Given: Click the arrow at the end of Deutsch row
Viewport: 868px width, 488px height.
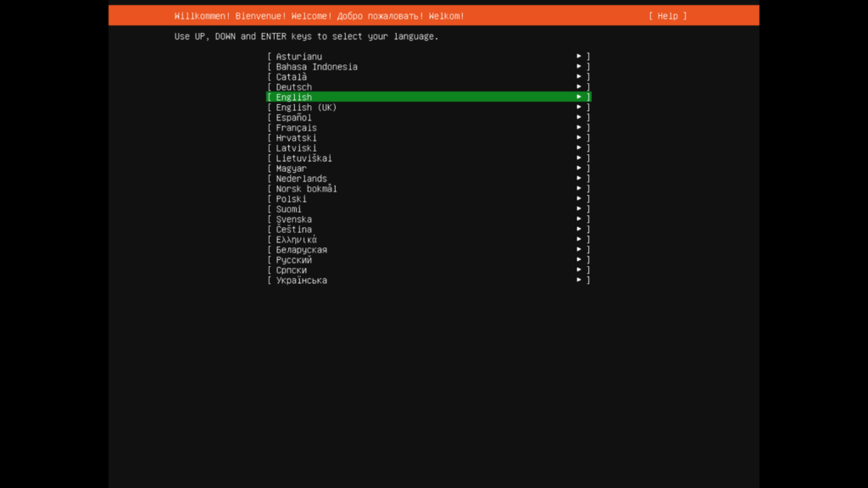Looking at the screenshot, I should click(579, 86).
